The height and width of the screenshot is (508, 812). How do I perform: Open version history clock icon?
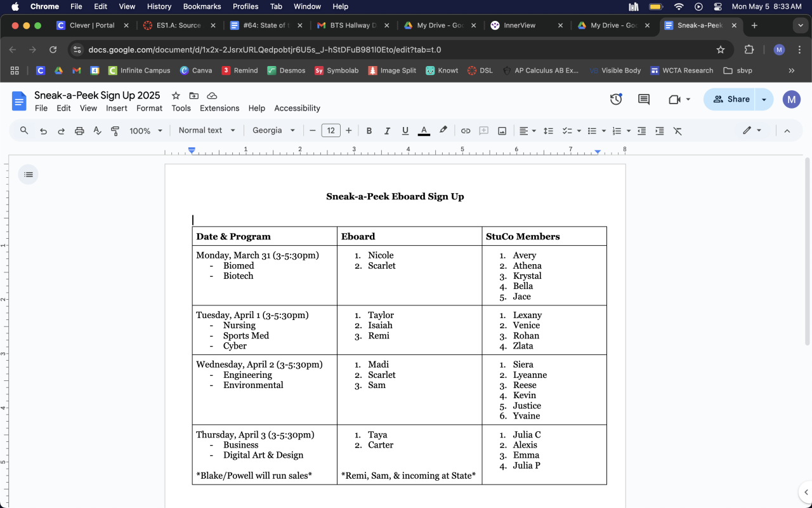[x=615, y=99]
